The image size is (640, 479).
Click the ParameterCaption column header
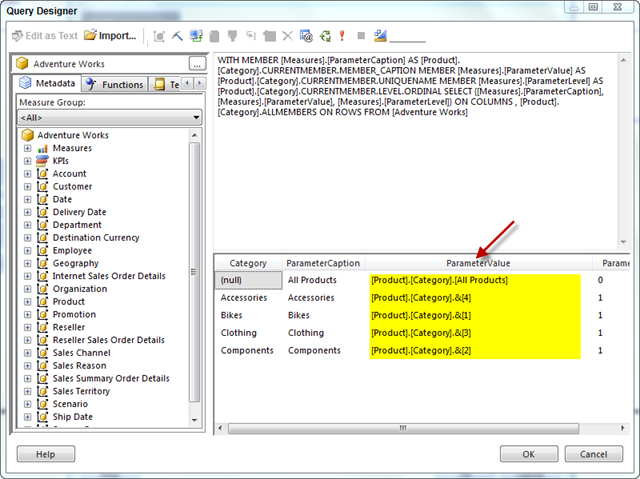tap(323, 263)
